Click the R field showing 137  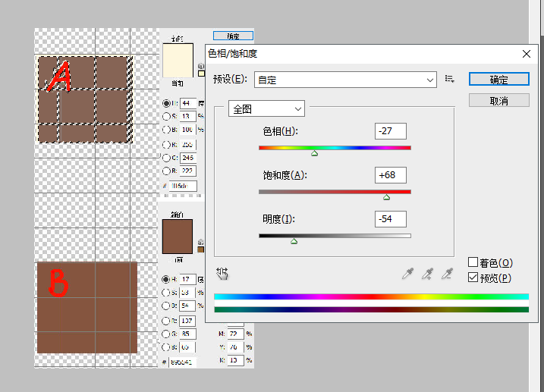187,321
